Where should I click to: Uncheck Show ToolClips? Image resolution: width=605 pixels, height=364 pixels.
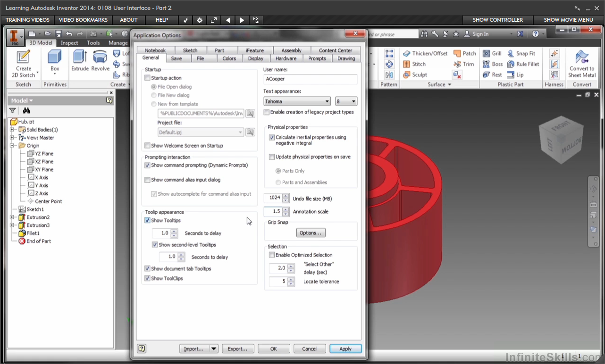[x=148, y=279]
